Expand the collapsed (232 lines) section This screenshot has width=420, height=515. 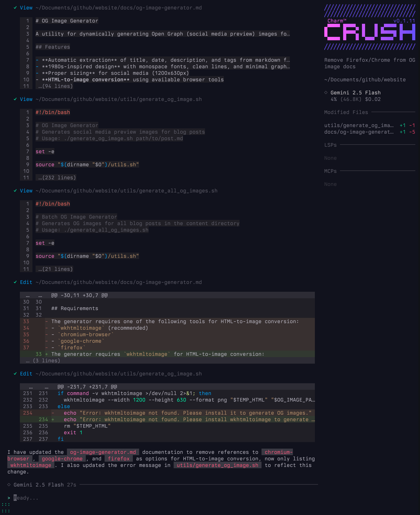coord(57,178)
